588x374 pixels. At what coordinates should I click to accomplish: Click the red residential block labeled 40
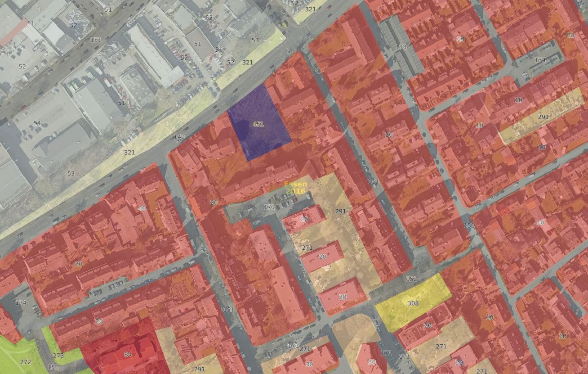point(142,208)
